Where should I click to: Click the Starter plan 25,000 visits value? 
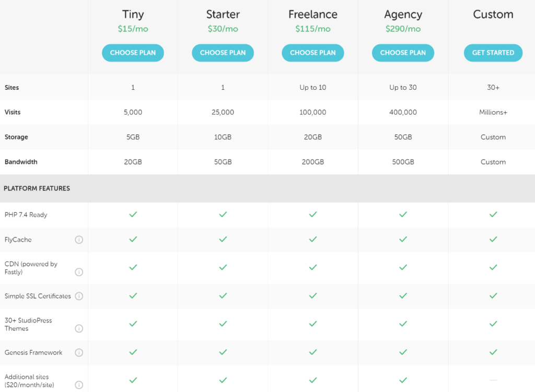coord(223,112)
